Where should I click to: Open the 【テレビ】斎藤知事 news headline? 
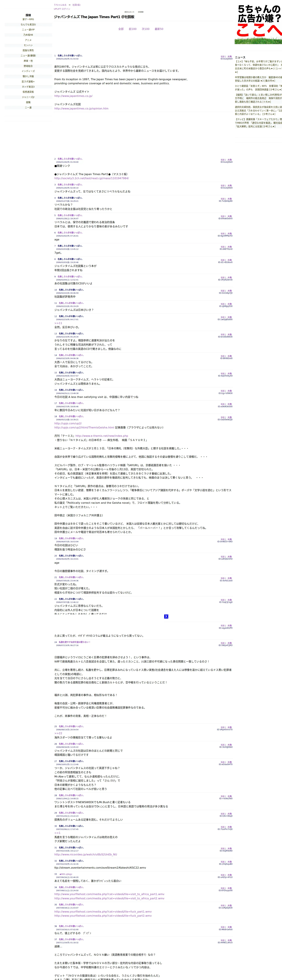[258, 122]
